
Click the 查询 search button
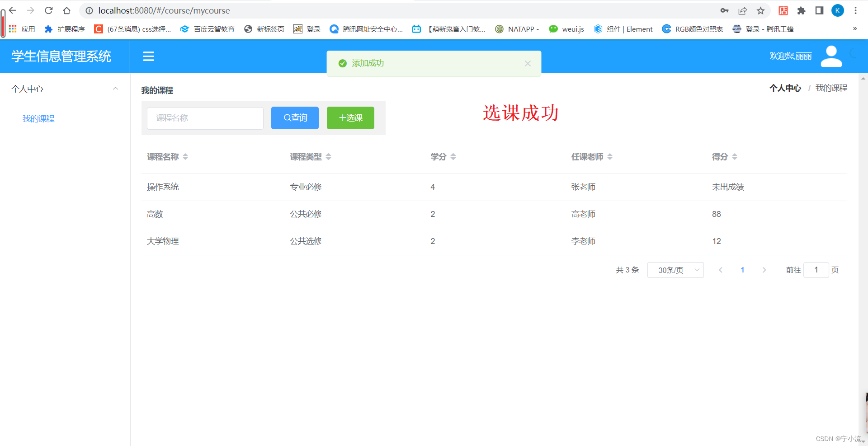click(x=295, y=118)
